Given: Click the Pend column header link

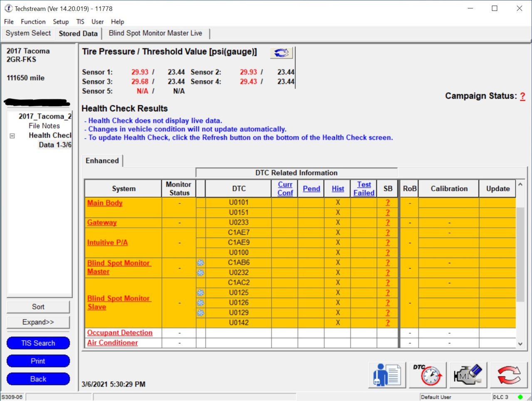Looking at the screenshot, I should coord(312,188).
